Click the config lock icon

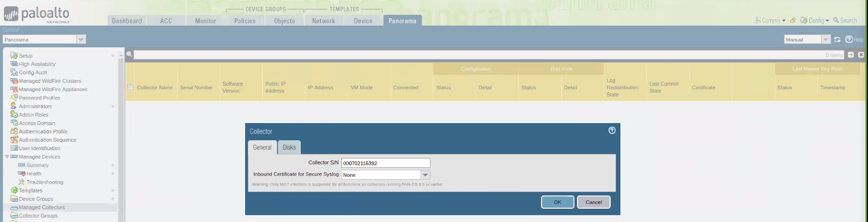[x=793, y=21]
